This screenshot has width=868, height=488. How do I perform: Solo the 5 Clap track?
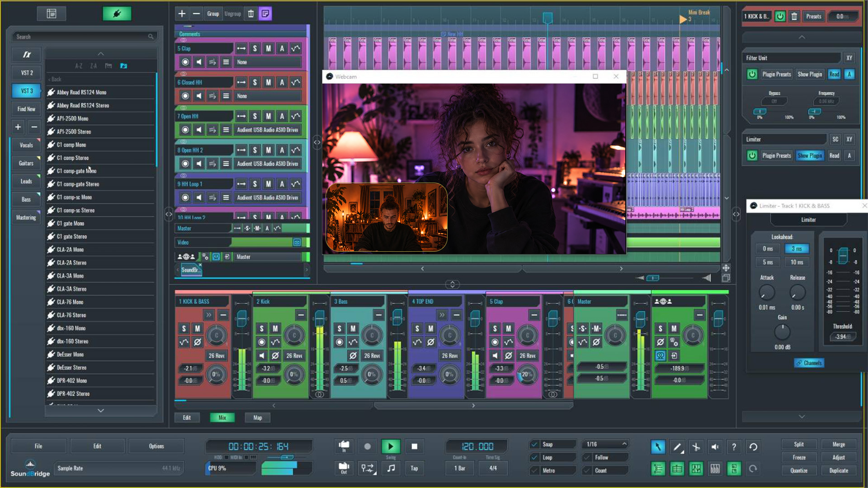point(255,48)
